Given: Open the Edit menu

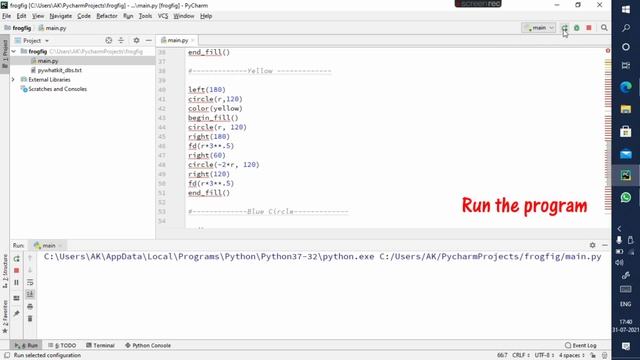Looking at the screenshot, I should [21, 16].
